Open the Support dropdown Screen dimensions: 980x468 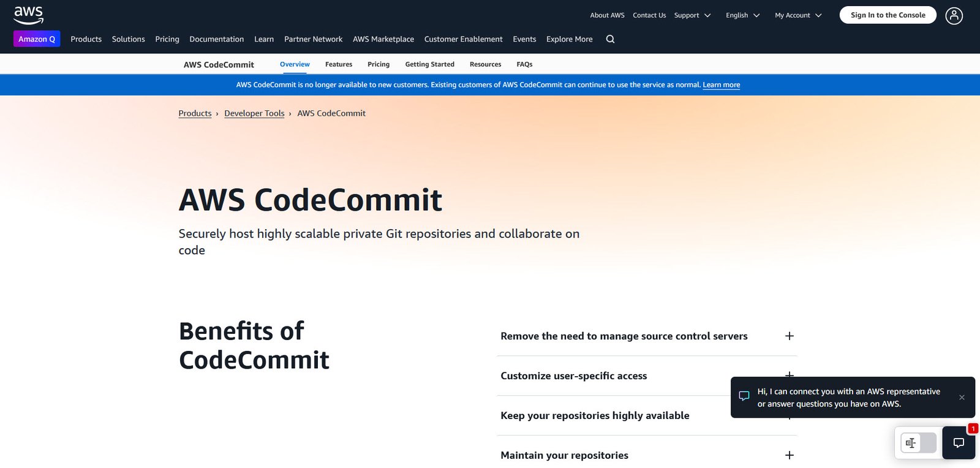pos(692,15)
